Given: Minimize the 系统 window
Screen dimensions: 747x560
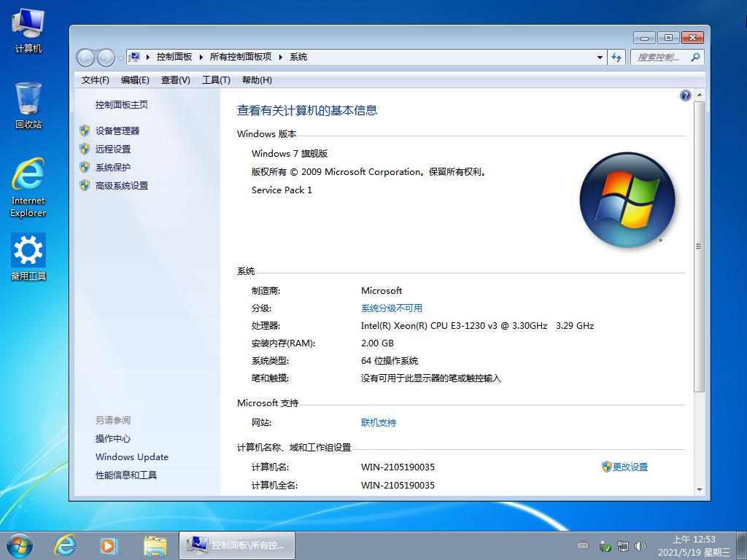Looking at the screenshot, I should pos(645,38).
